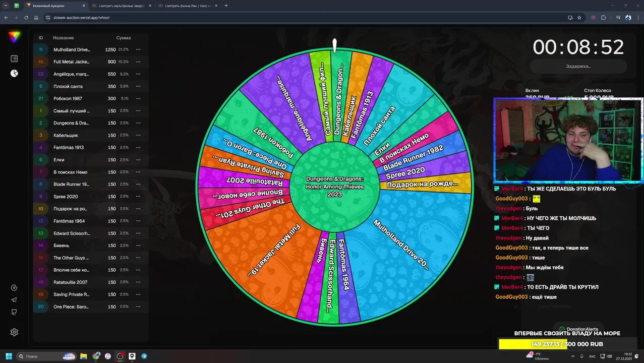
Task: Open settings gear in left sidebar
Action: point(14,332)
